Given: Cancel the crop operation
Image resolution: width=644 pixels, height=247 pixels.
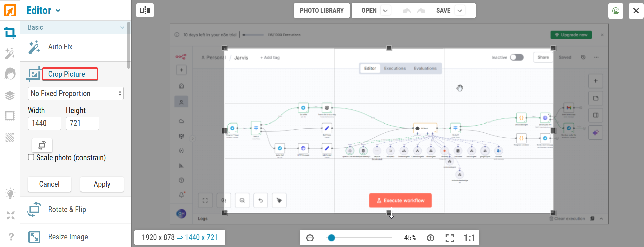Looking at the screenshot, I should [50, 184].
